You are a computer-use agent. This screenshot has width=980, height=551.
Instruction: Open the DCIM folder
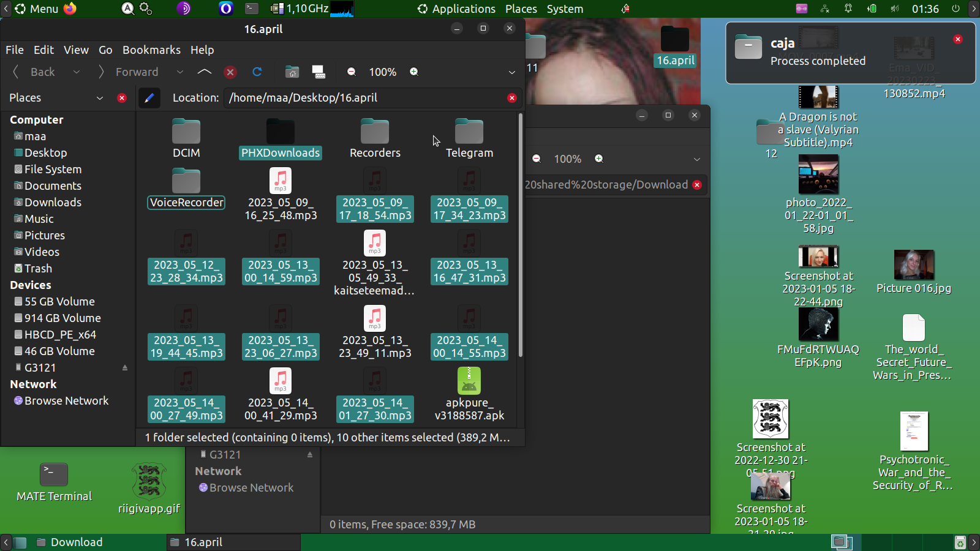coord(186,138)
